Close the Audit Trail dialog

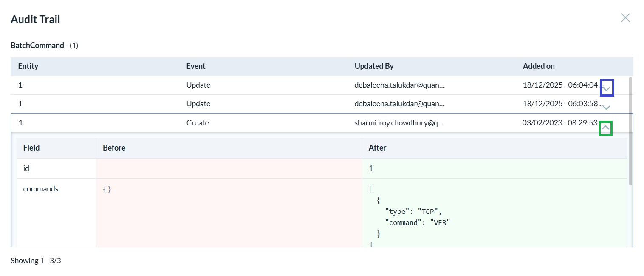[x=625, y=17]
